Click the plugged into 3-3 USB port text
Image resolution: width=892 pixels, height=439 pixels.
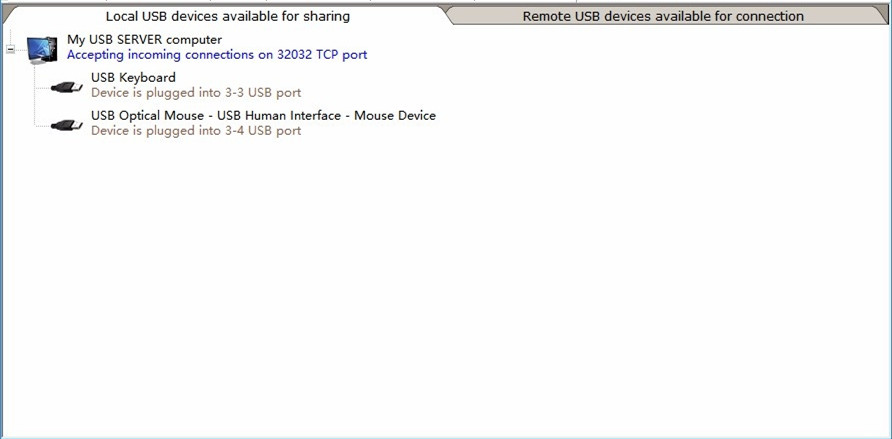point(196,93)
